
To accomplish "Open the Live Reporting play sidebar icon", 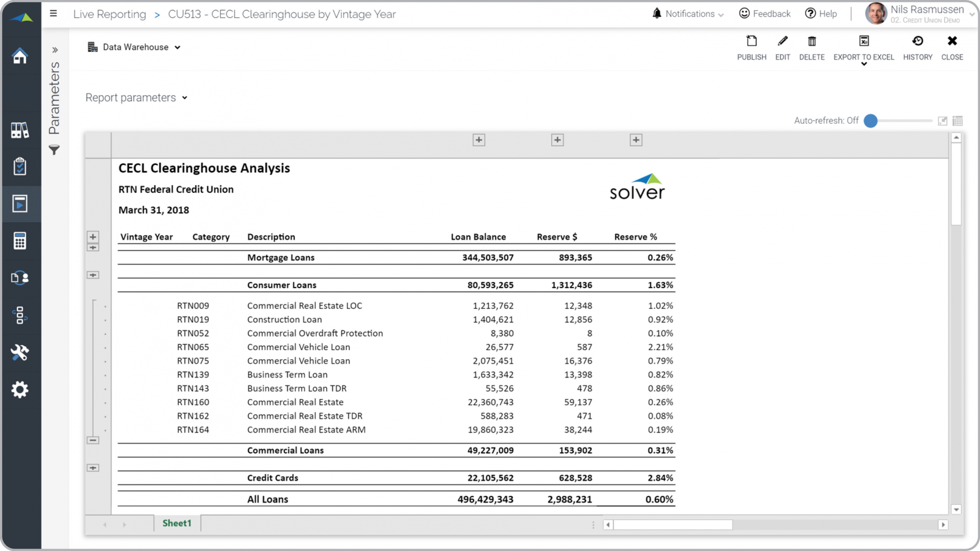I will coord(20,204).
